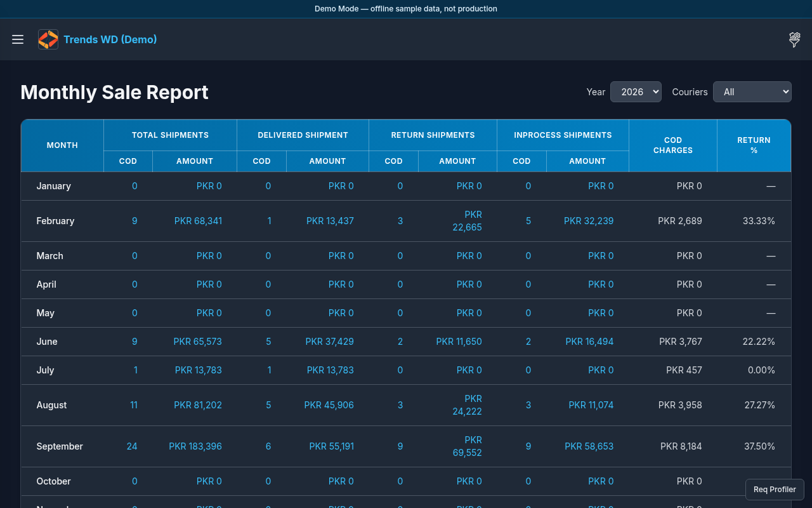This screenshot has width=812, height=508.
Task: Open August delivered amount PKR 45,906
Action: point(329,405)
